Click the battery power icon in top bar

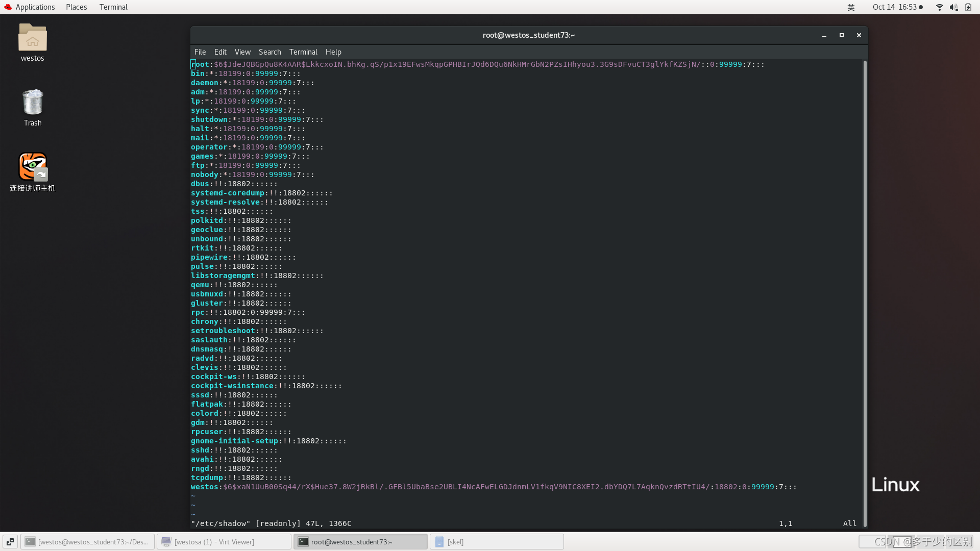click(x=968, y=7)
